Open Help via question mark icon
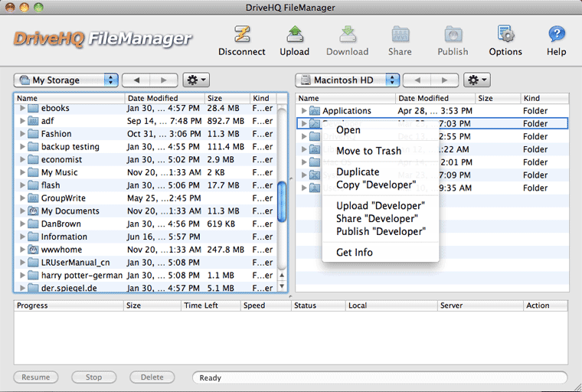The width and height of the screenshot is (582, 392). [557, 34]
